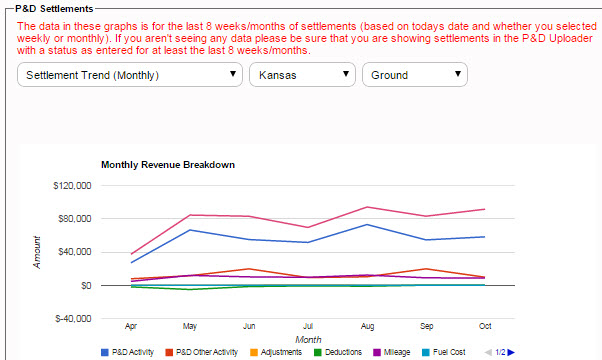Click the red P&D Other Activity September peak
Screen dimensions: 602x360
click(426, 269)
